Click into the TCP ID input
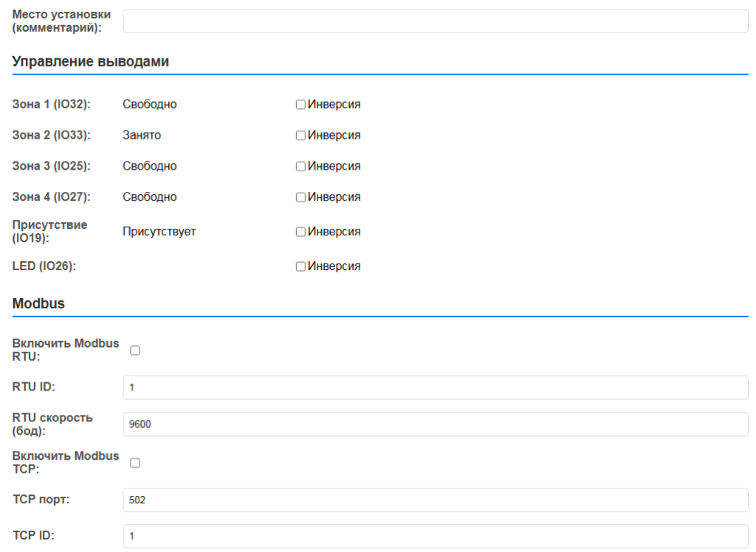This screenshot has width=756, height=552. [436, 536]
